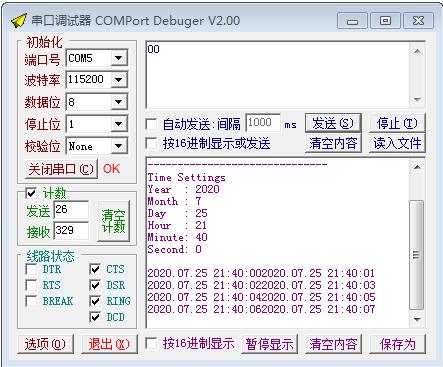The width and height of the screenshot is (443, 367).
Task: Click the send area scrollbar up arrow
Action: pyautogui.click(x=417, y=51)
